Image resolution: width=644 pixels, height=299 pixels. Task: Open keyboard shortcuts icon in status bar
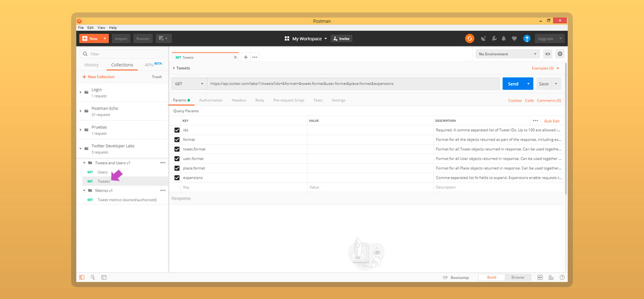(x=551, y=277)
